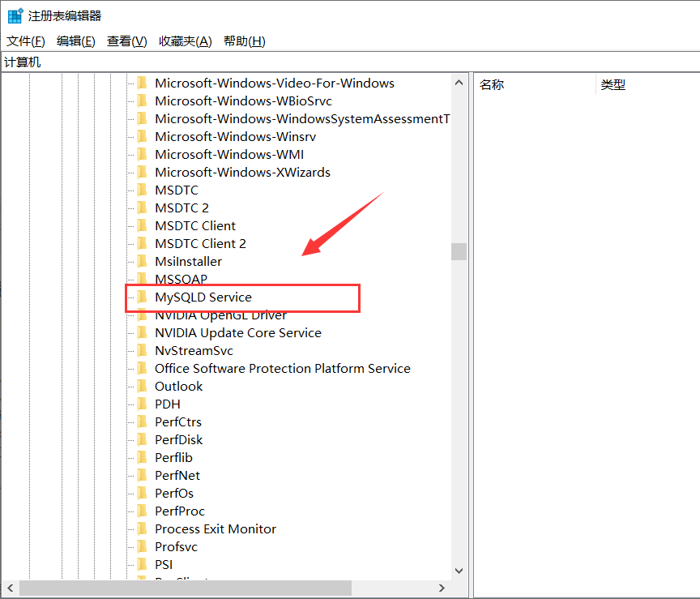The width and height of the screenshot is (700, 599).
Task: Select Office Software Protection Platform Service key
Action: (x=283, y=369)
